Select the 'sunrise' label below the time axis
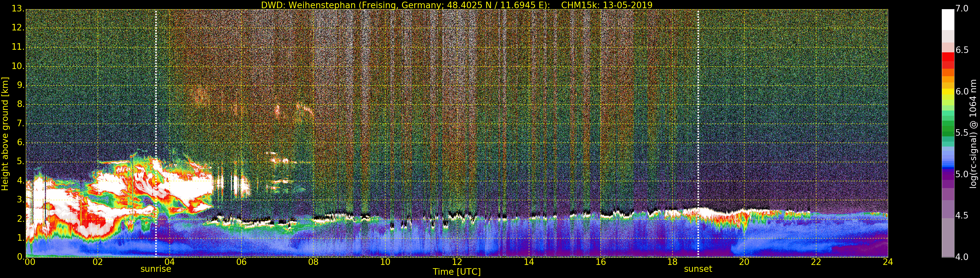This screenshot has width=980, height=278. 155,269
